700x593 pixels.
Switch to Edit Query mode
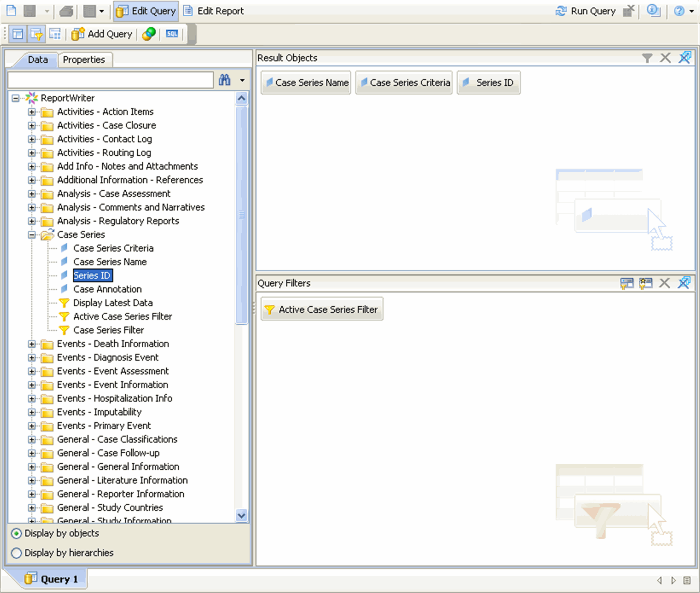[x=146, y=11]
